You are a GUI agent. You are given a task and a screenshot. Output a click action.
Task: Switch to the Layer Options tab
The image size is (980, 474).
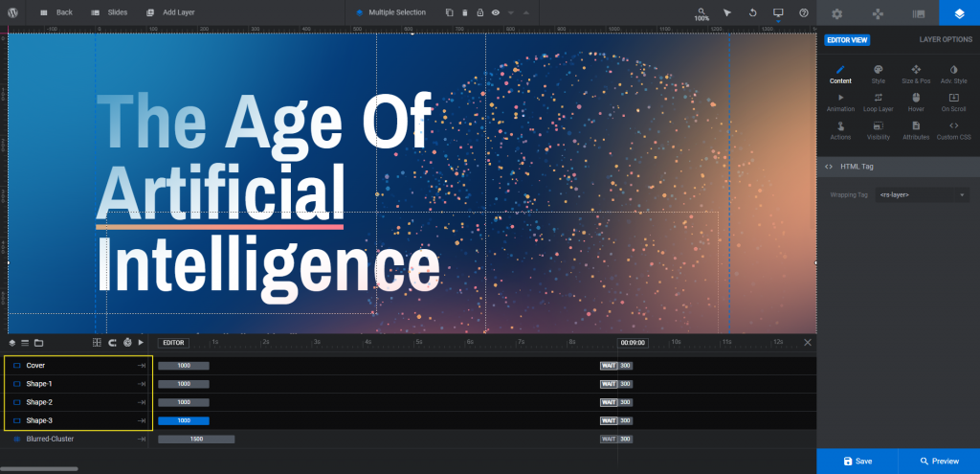click(x=945, y=39)
